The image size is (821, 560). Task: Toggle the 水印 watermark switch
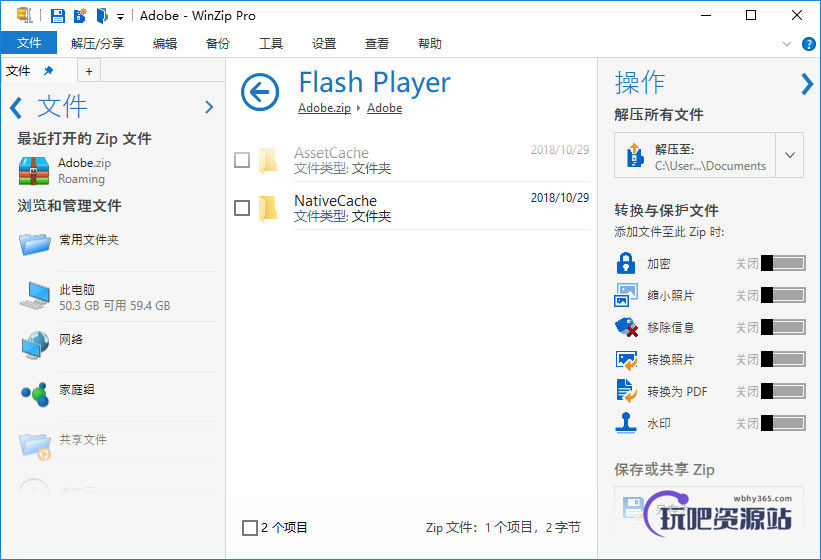(783, 423)
